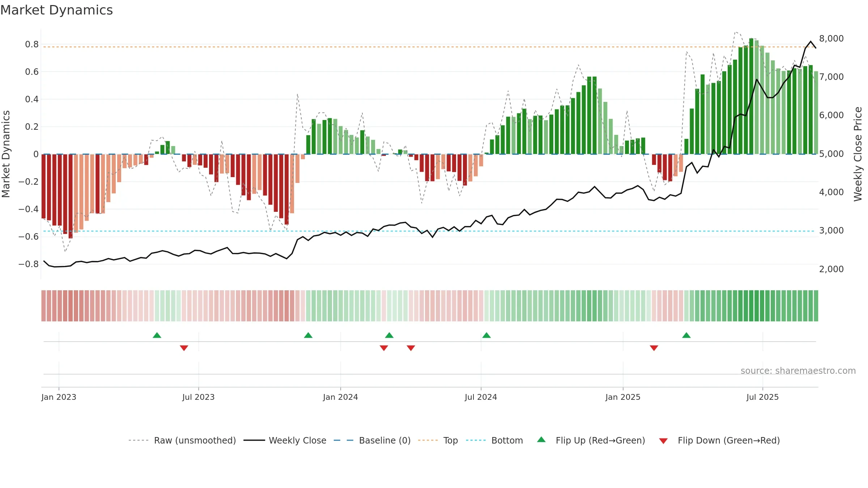Click the red Flip Down legend triangle icon
The image size is (868, 488).
[x=663, y=441]
